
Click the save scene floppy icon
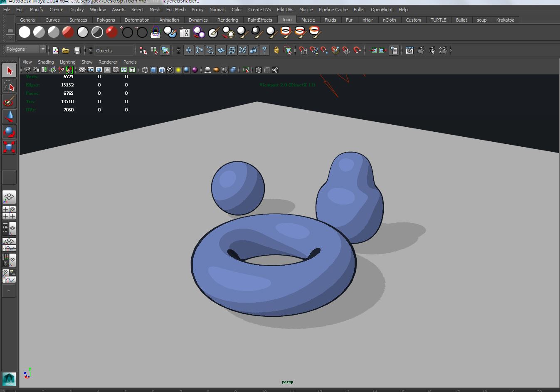pos(77,51)
